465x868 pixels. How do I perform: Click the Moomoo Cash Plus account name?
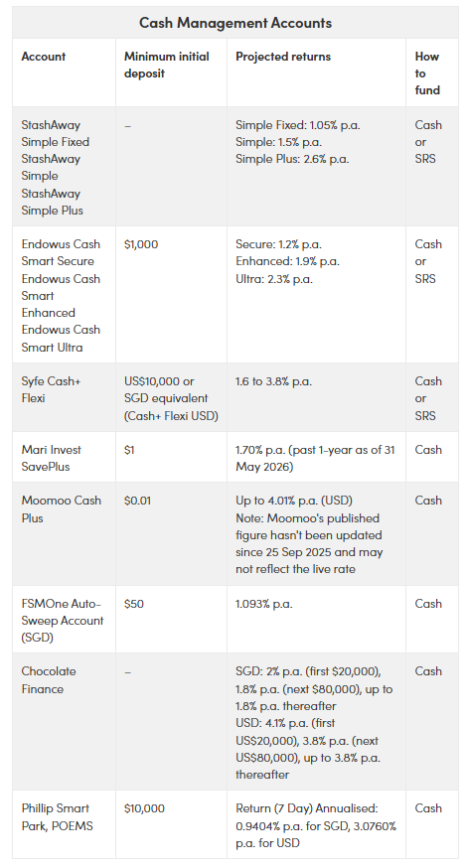point(62,509)
